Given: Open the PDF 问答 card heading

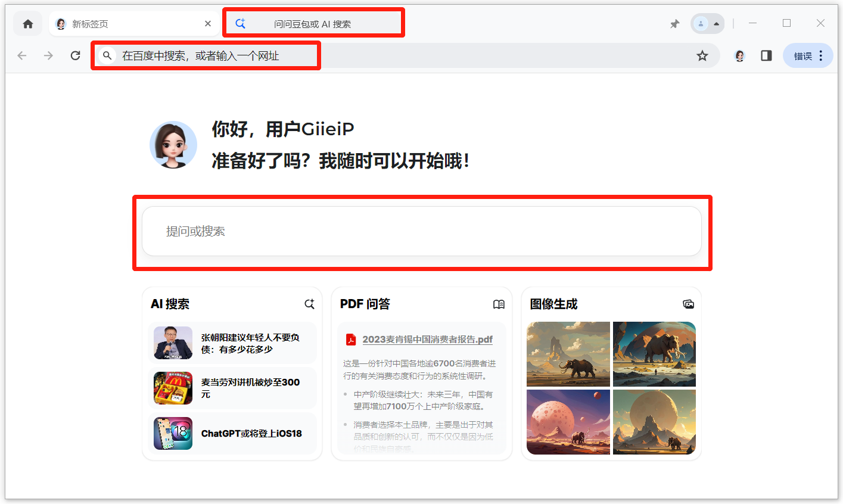Looking at the screenshot, I should pyautogui.click(x=365, y=304).
